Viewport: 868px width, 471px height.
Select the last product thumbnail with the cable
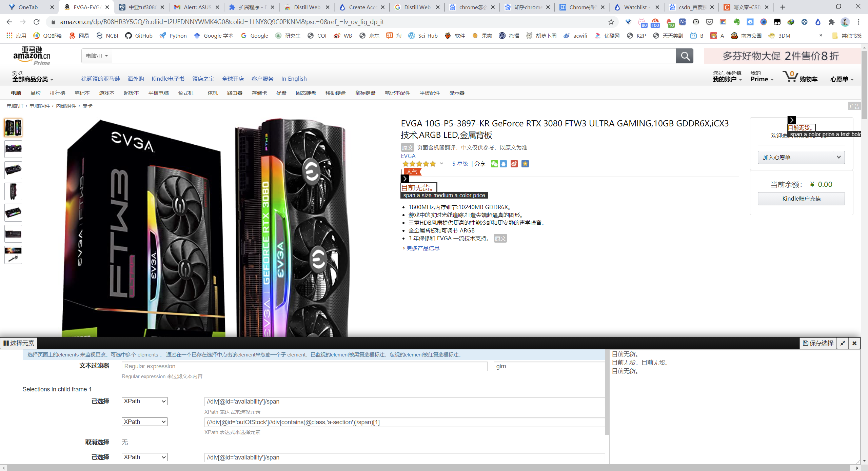coord(13,255)
